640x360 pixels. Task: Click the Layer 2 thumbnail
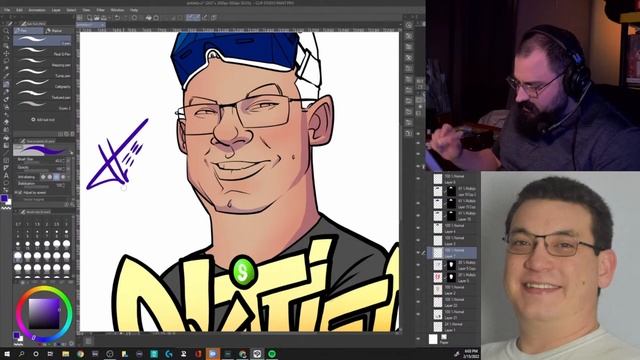tap(438, 290)
